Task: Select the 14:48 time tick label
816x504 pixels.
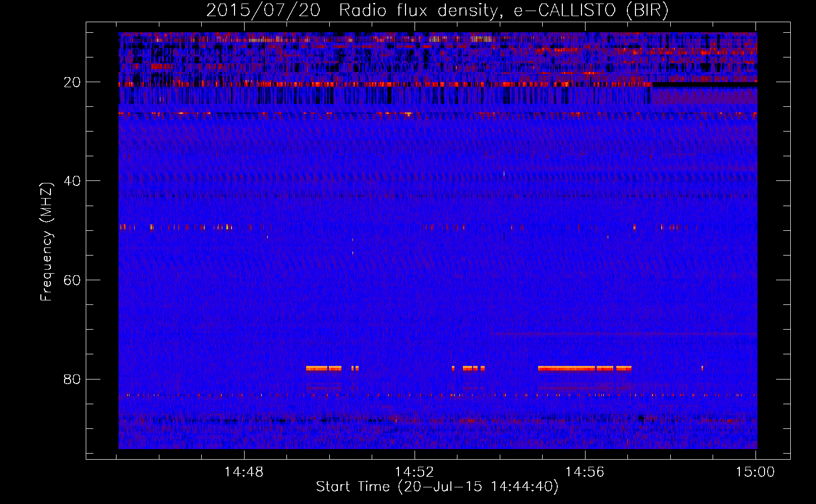Action: click(244, 472)
